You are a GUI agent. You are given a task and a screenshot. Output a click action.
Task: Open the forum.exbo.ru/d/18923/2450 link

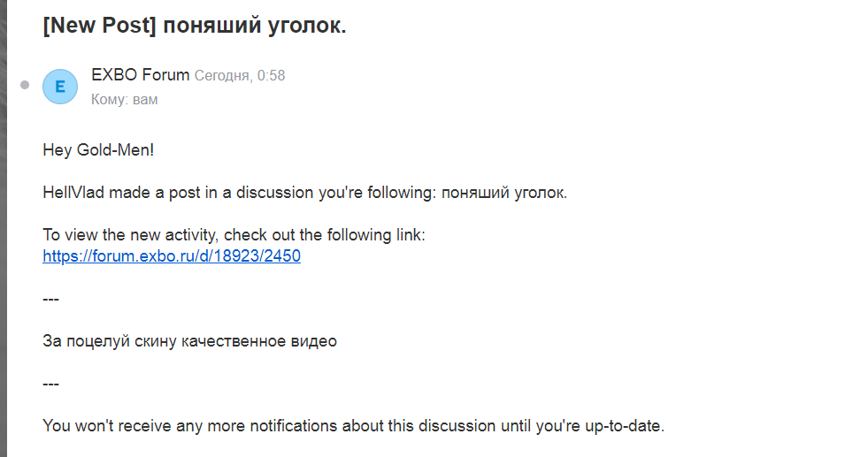click(x=172, y=255)
